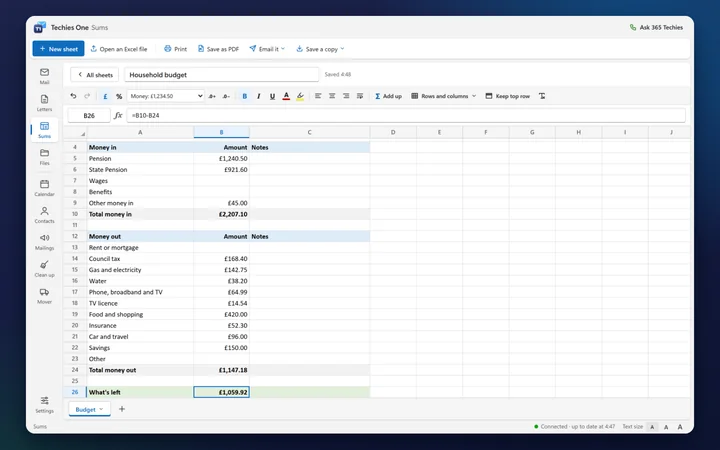Go back to All sheets

95,74
